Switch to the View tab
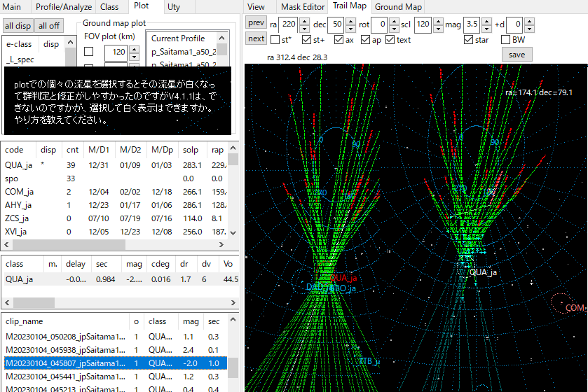The image size is (588, 392). point(256,7)
